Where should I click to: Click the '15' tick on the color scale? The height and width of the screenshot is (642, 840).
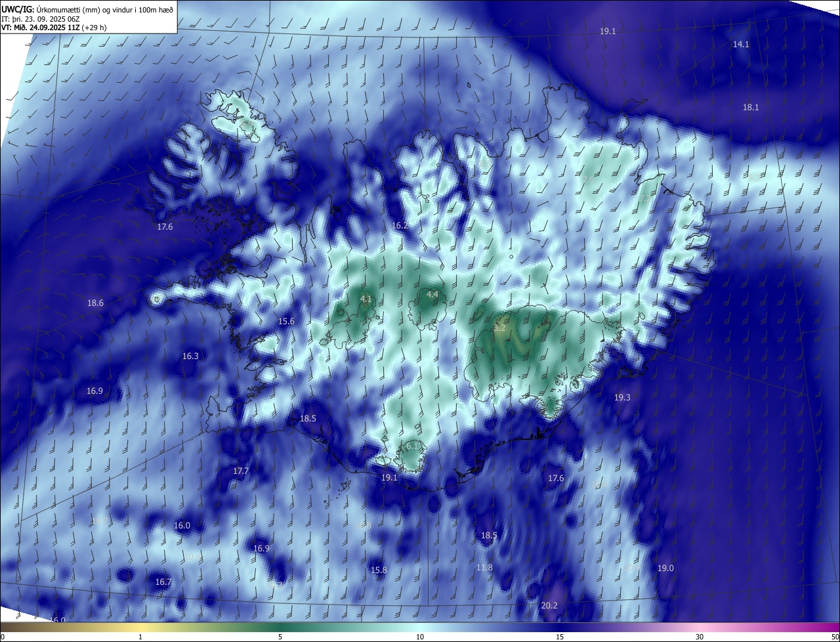pyautogui.click(x=560, y=637)
